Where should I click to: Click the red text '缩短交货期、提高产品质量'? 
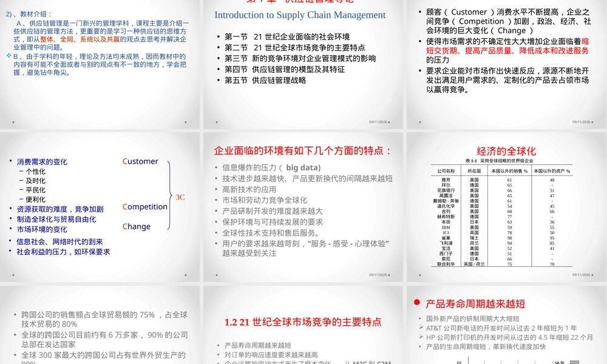click(x=507, y=46)
